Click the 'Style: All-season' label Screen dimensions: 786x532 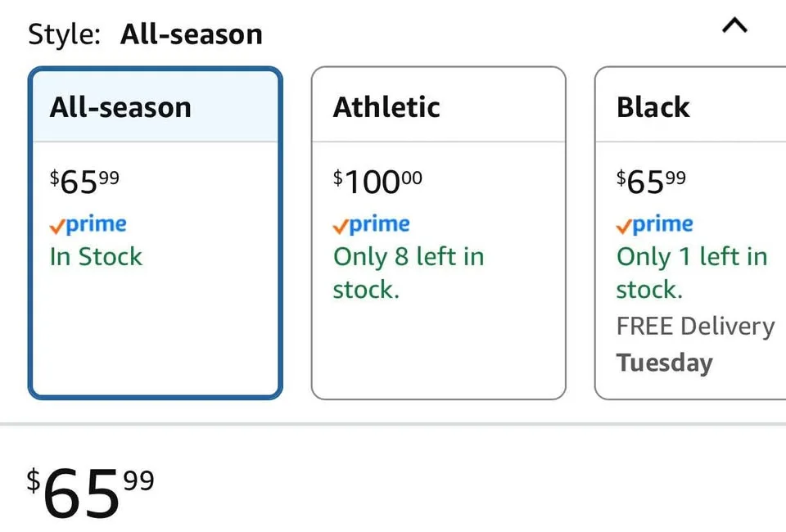pyautogui.click(x=146, y=34)
